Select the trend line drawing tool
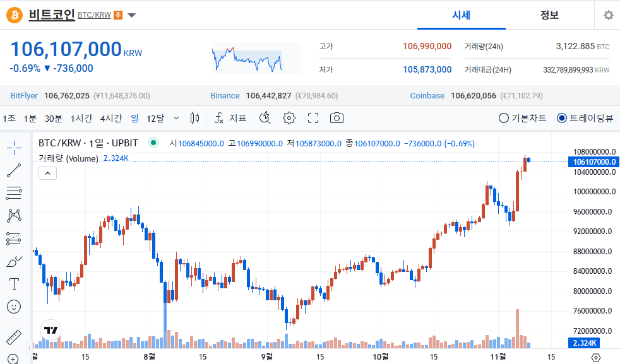620x364 pixels. (x=15, y=170)
